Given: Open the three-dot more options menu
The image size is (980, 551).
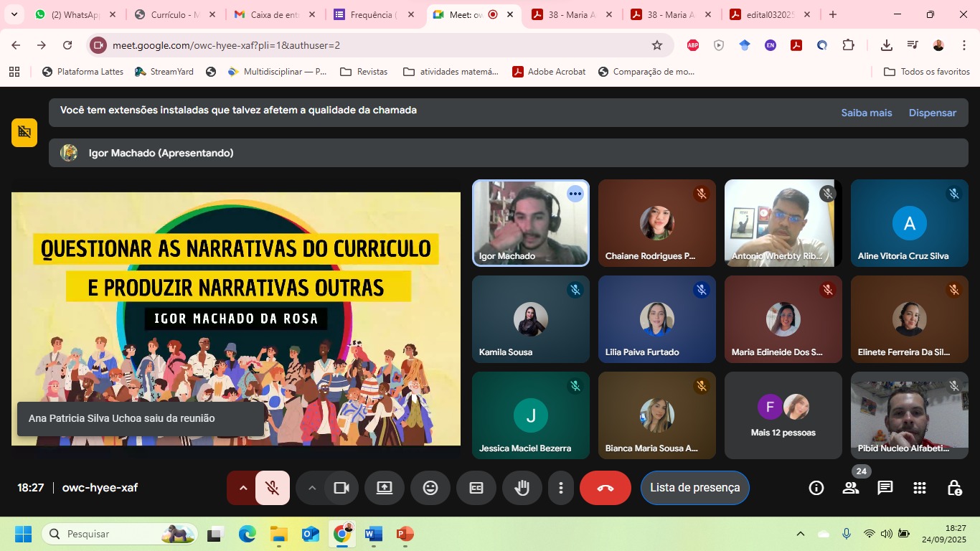Looking at the screenshot, I should (560, 488).
